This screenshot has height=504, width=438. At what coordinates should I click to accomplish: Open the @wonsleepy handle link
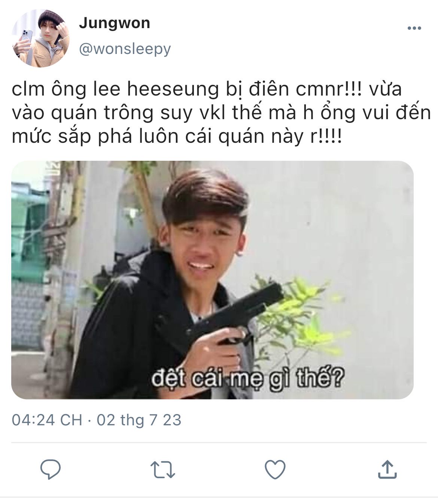click(x=125, y=49)
